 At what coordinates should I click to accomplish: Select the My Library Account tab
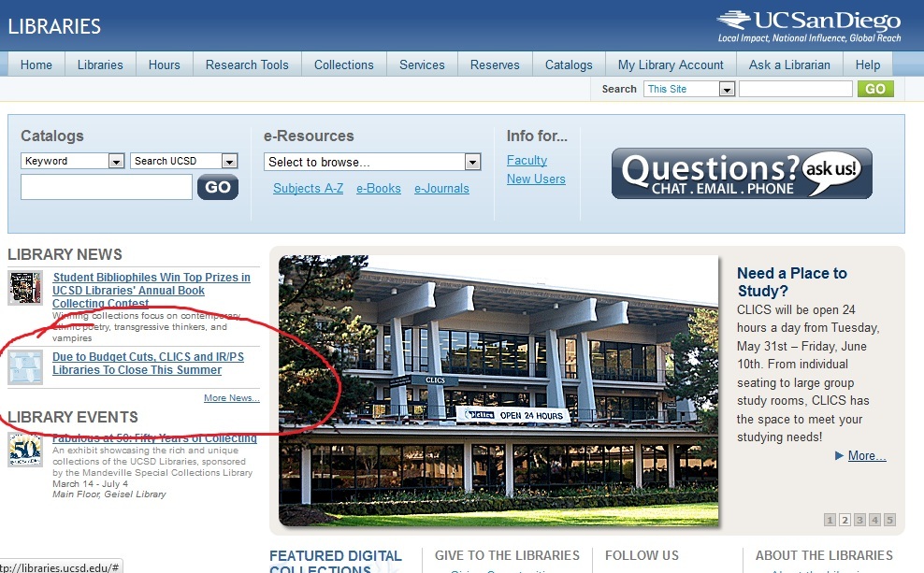pos(671,64)
